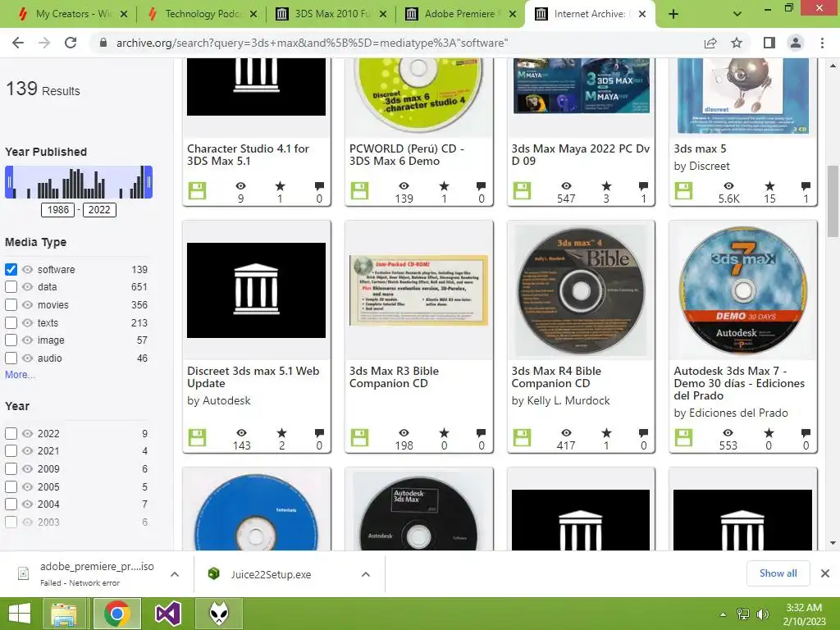The height and width of the screenshot is (630, 840).
Task: Open Chrome three-dot menu
Action: tap(822, 43)
